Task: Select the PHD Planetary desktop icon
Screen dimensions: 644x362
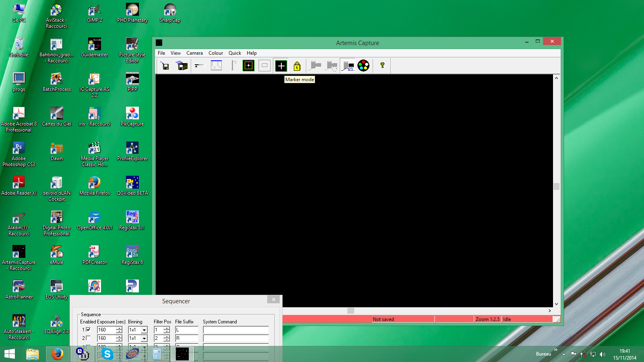Action: pyautogui.click(x=132, y=13)
